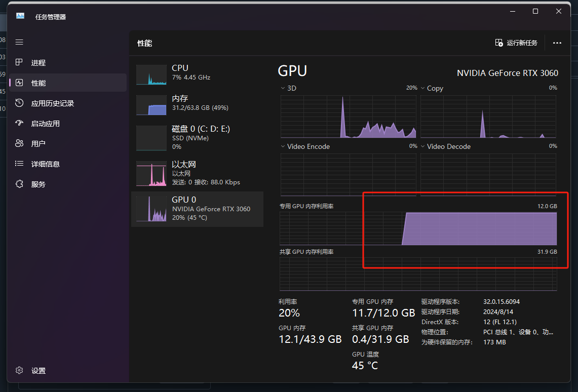Click the 12.1/43.9 GB GPU memory value
The image size is (578, 392).
tap(310, 339)
